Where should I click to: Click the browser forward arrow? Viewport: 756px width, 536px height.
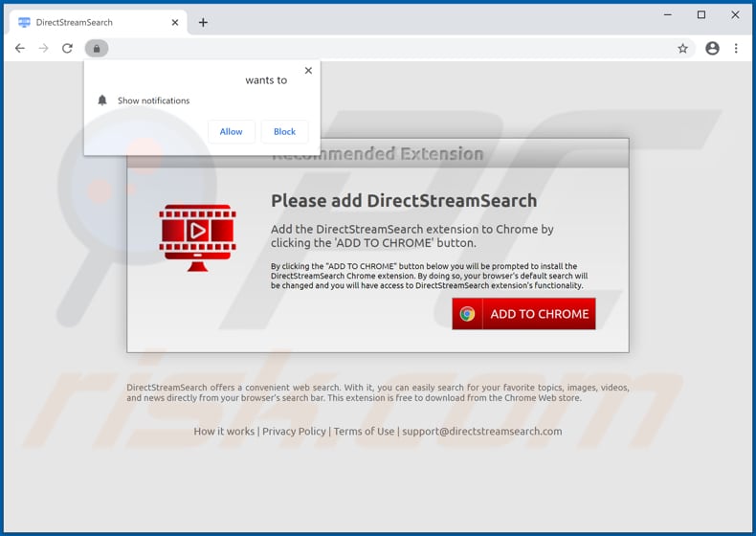(x=43, y=48)
